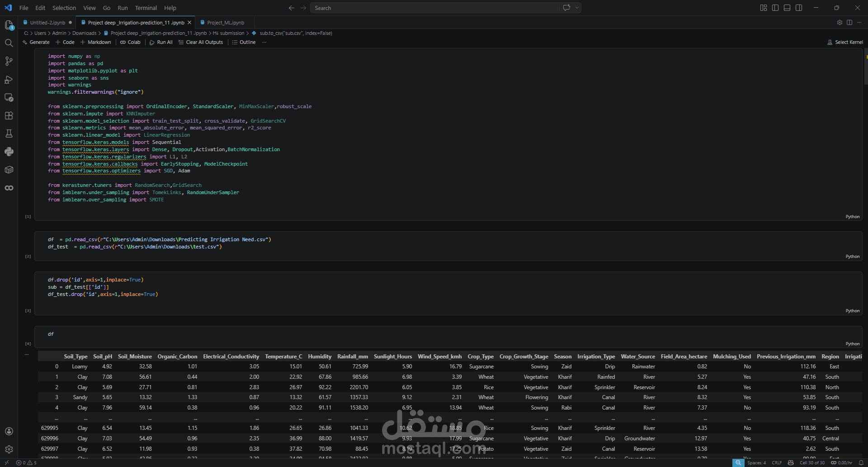Toggle the bottom panel visibility
Viewport: 868px width, 467px height.
click(x=787, y=8)
